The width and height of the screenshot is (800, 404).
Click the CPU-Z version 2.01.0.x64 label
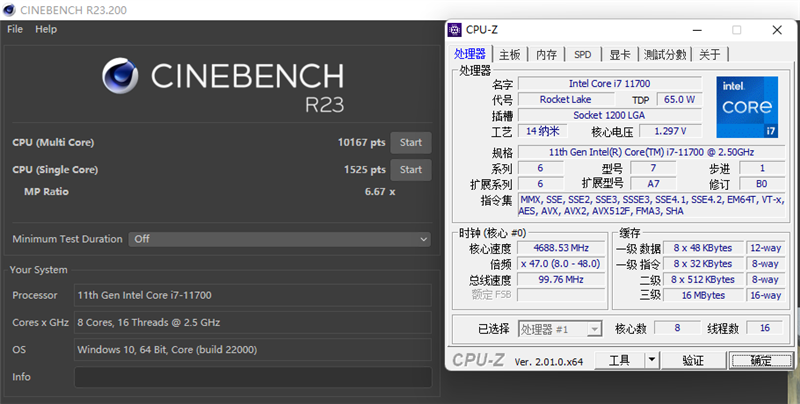548,362
